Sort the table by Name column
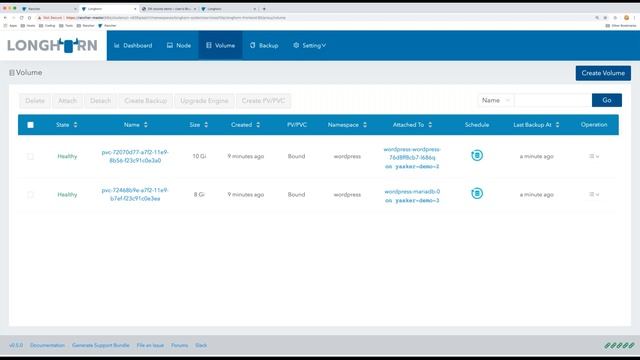 point(136,125)
